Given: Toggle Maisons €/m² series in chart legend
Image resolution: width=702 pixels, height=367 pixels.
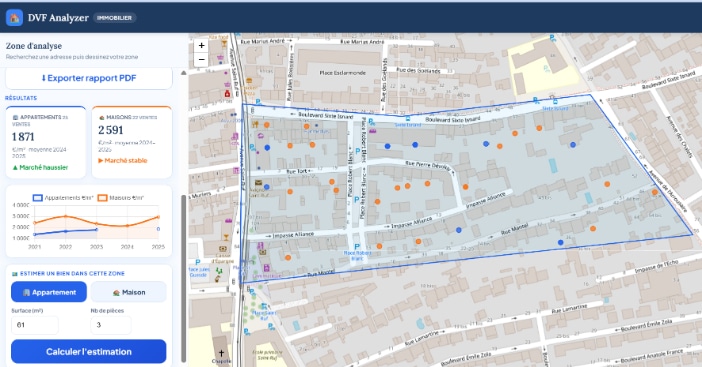Looking at the screenshot, I should pos(121,197).
